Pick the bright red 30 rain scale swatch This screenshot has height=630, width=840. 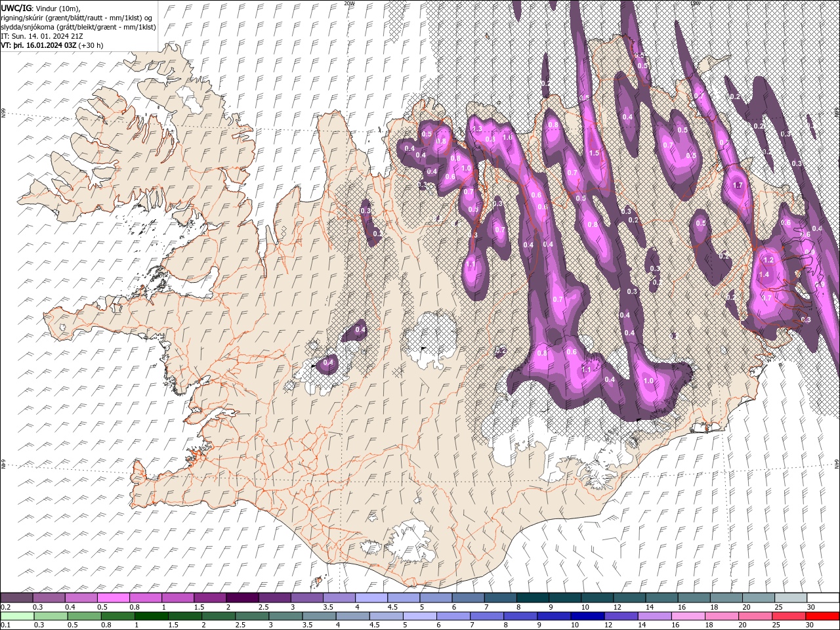pos(823,616)
